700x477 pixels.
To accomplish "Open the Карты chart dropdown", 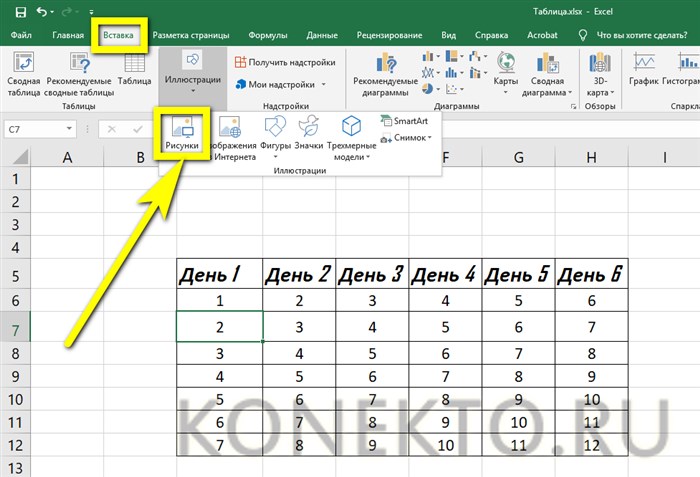I will click(x=506, y=74).
